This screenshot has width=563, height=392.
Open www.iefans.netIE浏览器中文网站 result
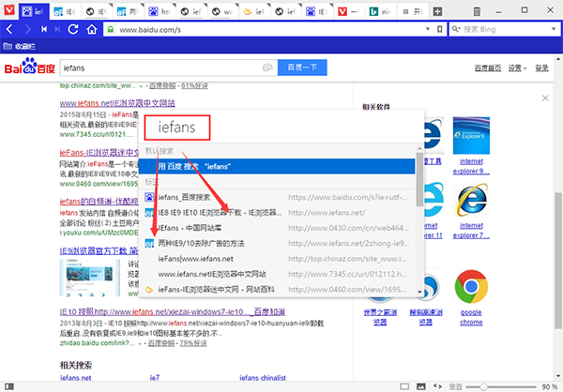[117, 103]
